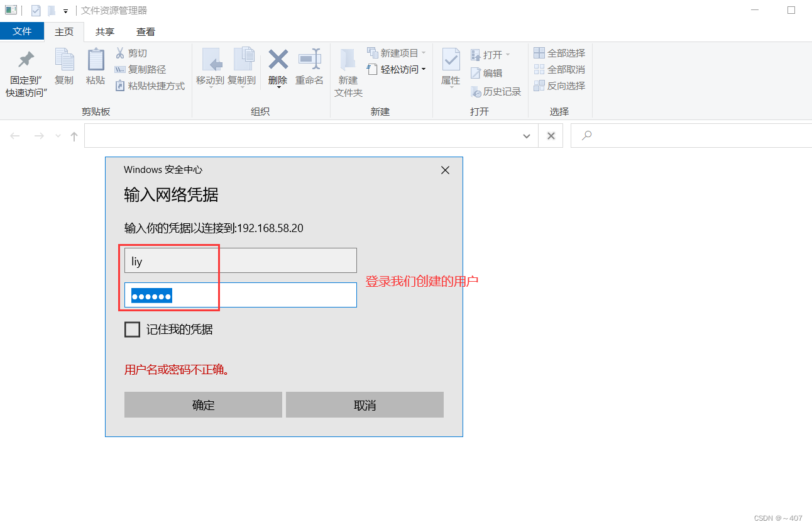812x527 pixels.
Task: Expand the address bar history dropdown
Action: pyautogui.click(x=527, y=136)
